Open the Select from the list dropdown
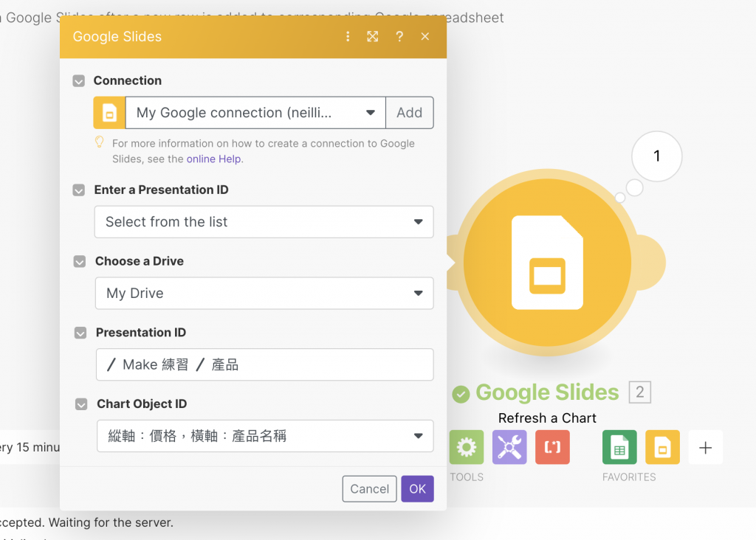This screenshot has height=540, width=756. pos(264,222)
